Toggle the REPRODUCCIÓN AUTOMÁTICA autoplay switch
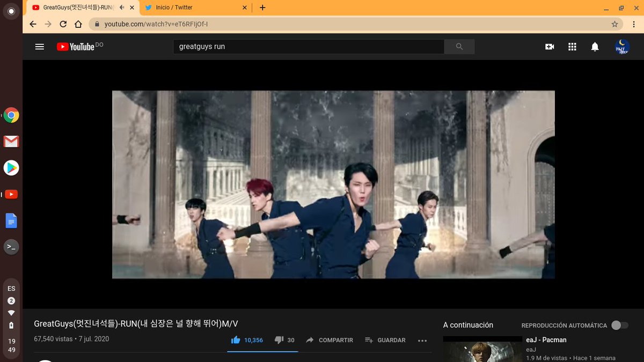This screenshot has width=644, height=362. (619, 326)
